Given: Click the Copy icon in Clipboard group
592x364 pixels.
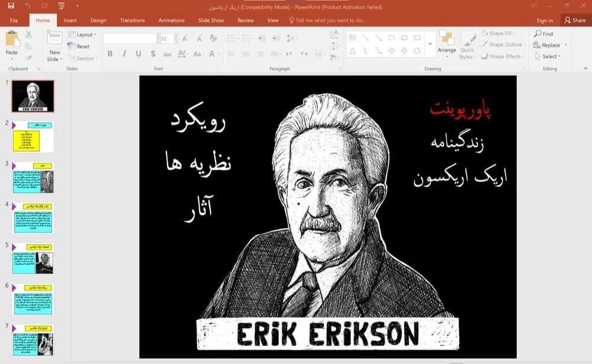Looking at the screenshot, I should pyautogui.click(x=28, y=46).
